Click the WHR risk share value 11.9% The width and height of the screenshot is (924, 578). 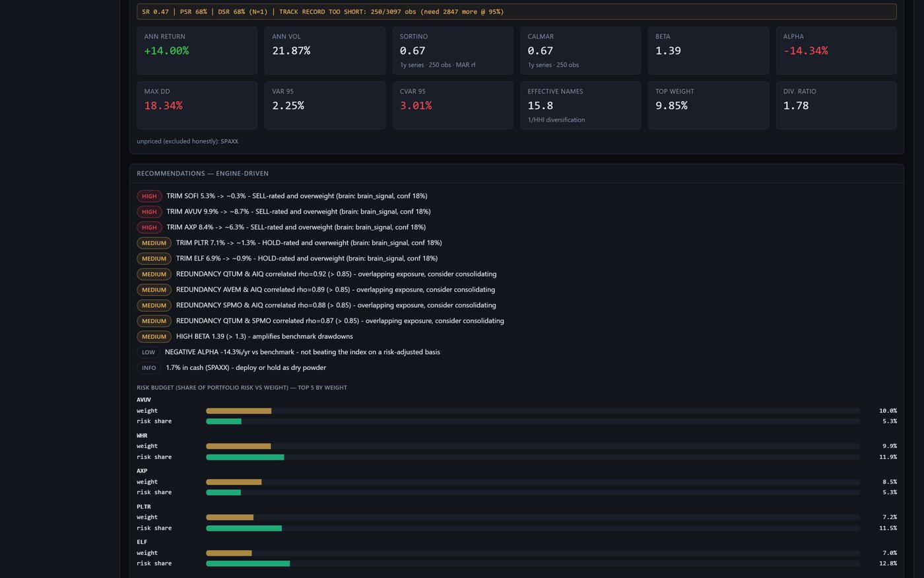(888, 457)
